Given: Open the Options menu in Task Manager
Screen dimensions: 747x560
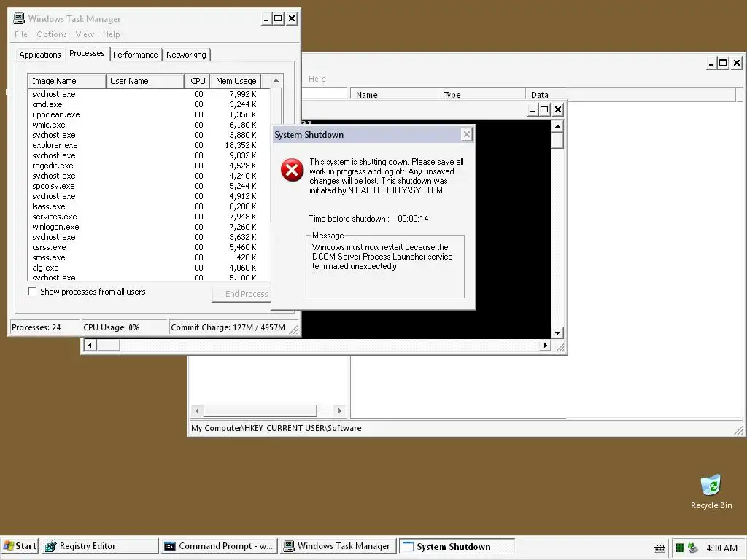Looking at the screenshot, I should coord(52,34).
